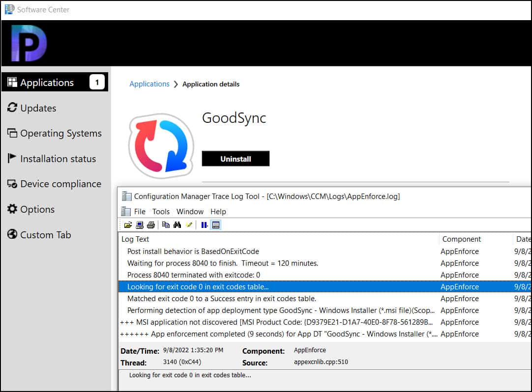Click the 'Application details' breadcrumb text

[211, 84]
